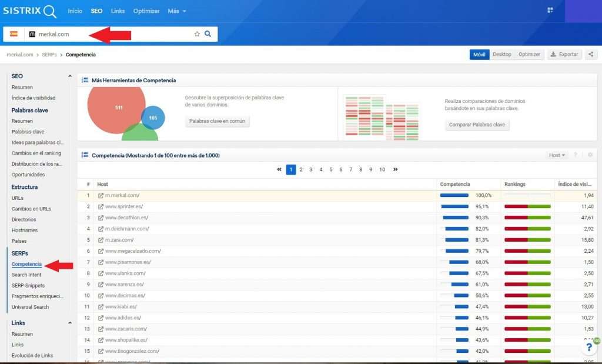The image size is (602, 364).
Task: Go to first page with double-left arrow
Action: 279,169
